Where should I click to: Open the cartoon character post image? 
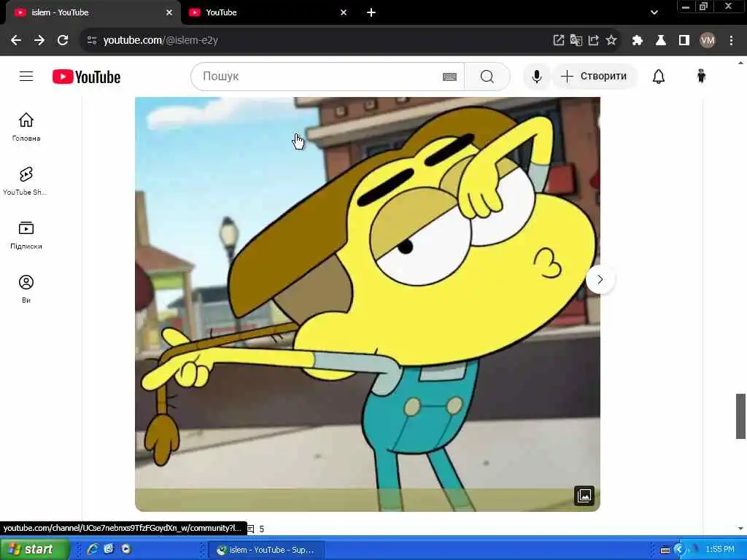click(368, 304)
